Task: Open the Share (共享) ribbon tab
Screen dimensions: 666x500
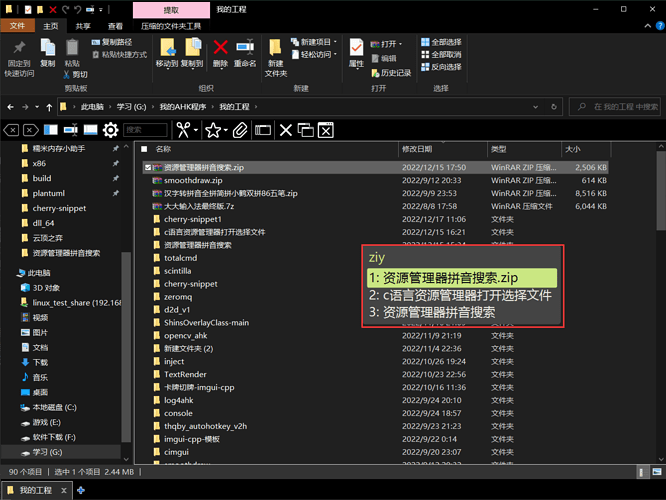Action: pyautogui.click(x=83, y=26)
